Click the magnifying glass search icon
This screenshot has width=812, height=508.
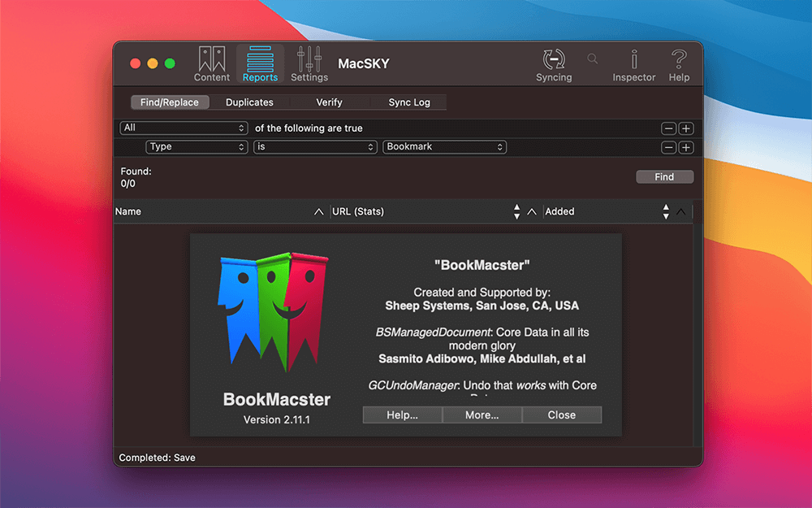click(x=593, y=59)
